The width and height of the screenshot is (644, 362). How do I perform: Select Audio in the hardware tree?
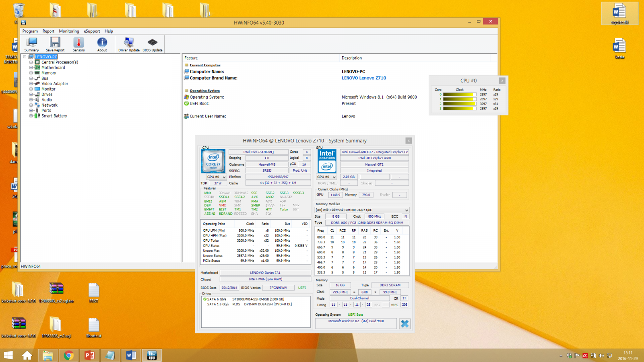pyautogui.click(x=47, y=100)
